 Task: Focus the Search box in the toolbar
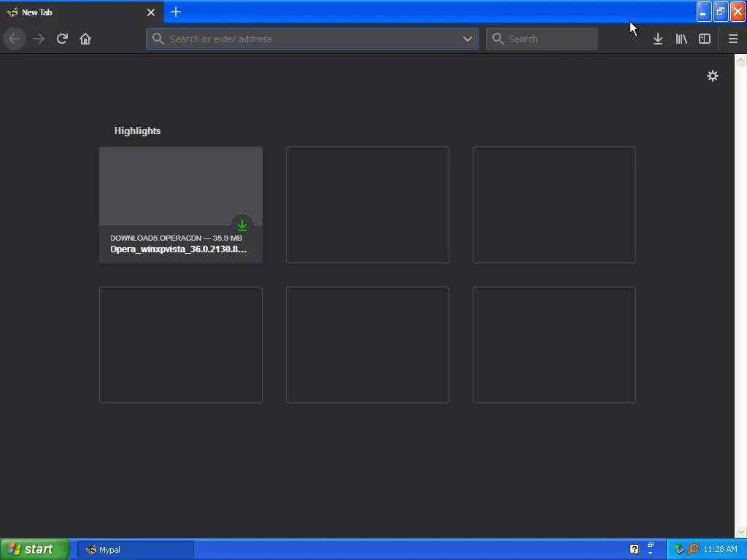click(541, 39)
